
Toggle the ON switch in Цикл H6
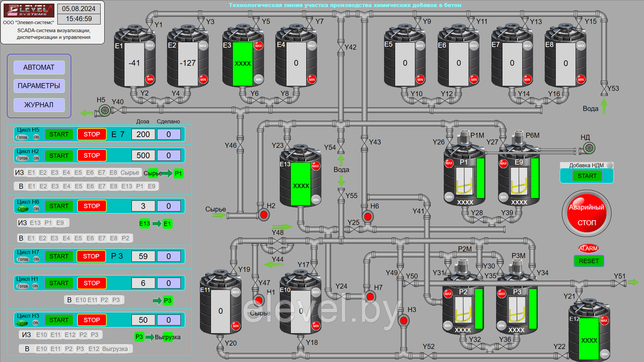point(36,209)
